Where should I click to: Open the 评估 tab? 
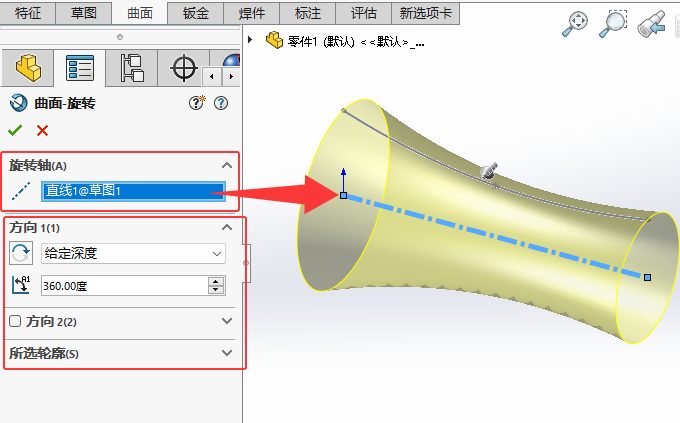(x=363, y=13)
